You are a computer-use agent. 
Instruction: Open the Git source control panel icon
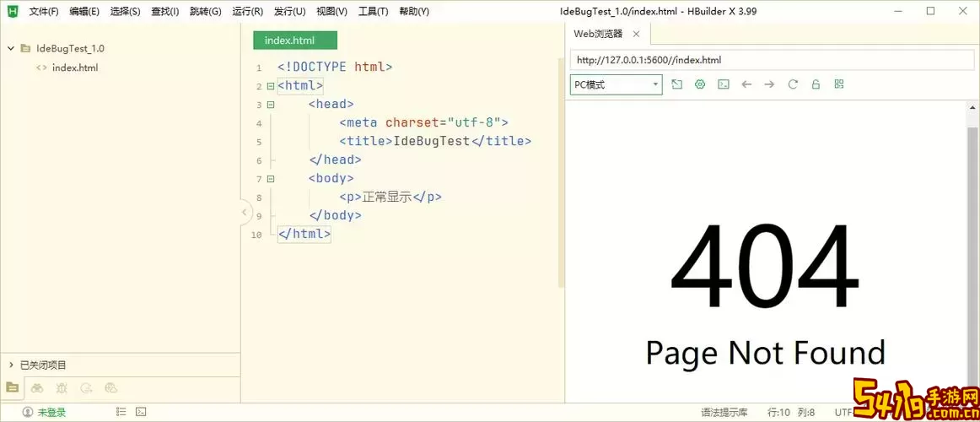[x=86, y=387]
